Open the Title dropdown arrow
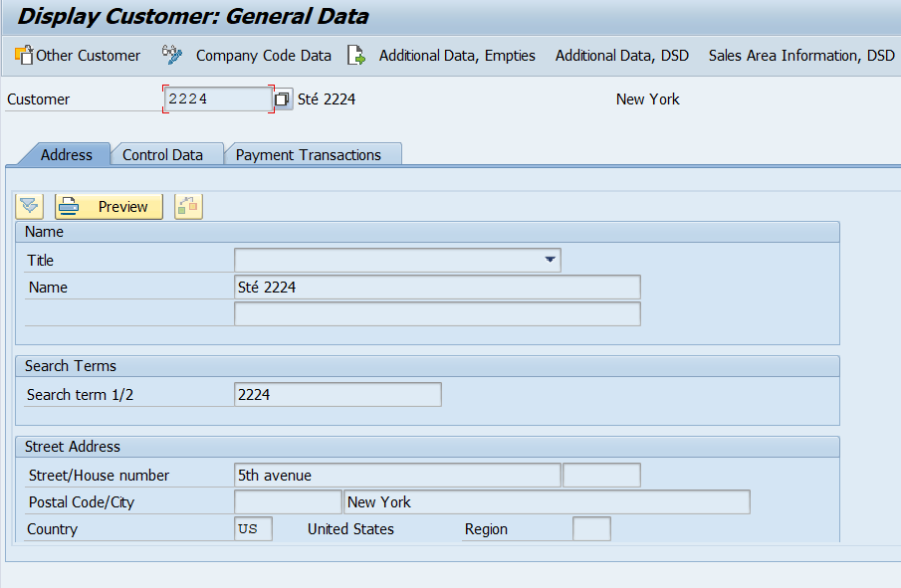The image size is (901, 588). [550, 260]
